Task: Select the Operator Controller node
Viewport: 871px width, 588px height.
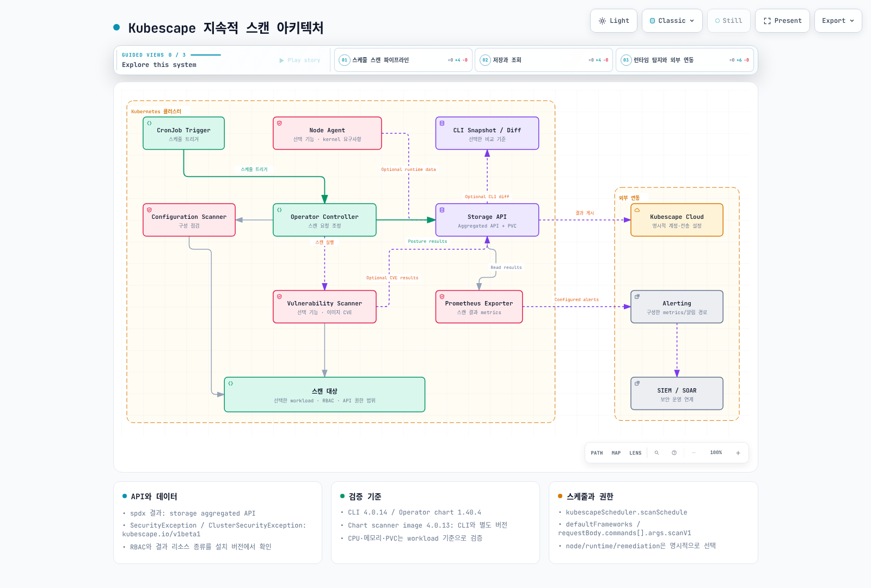Action: click(x=324, y=220)
